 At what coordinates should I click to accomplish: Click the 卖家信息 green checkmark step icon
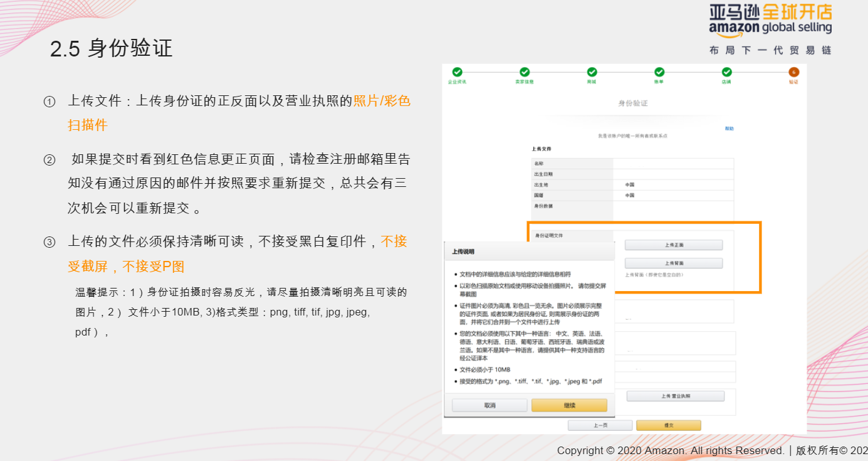(x=525, y=72)
